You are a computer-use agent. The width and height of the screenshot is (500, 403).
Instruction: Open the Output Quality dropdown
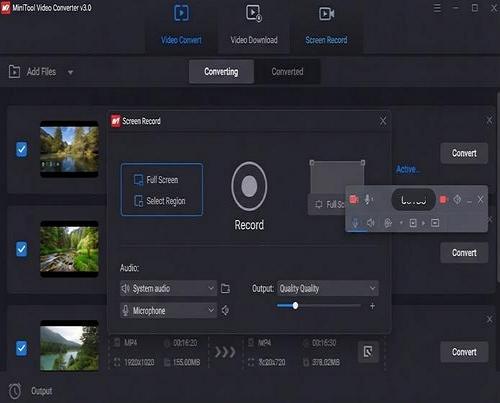click(328, 288)
